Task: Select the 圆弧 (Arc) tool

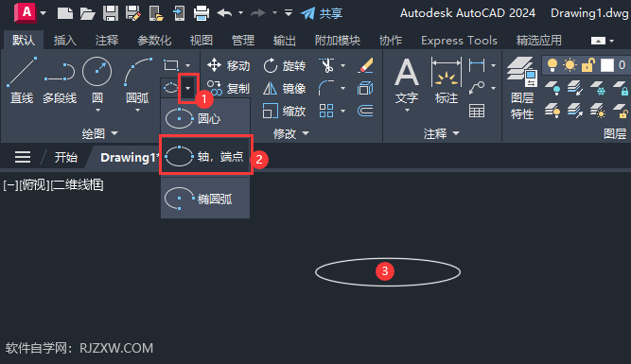Action: pyautogui.click(x=137, y=80)
